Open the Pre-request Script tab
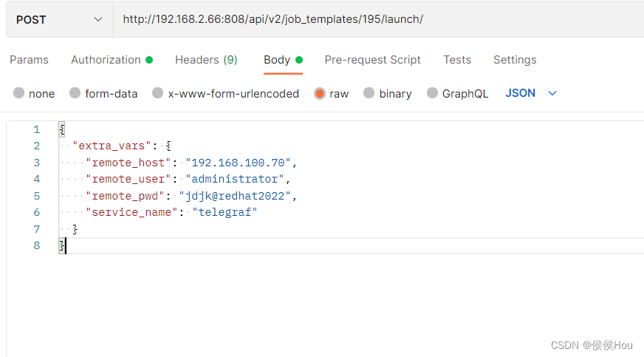 [x=372, y=60]
